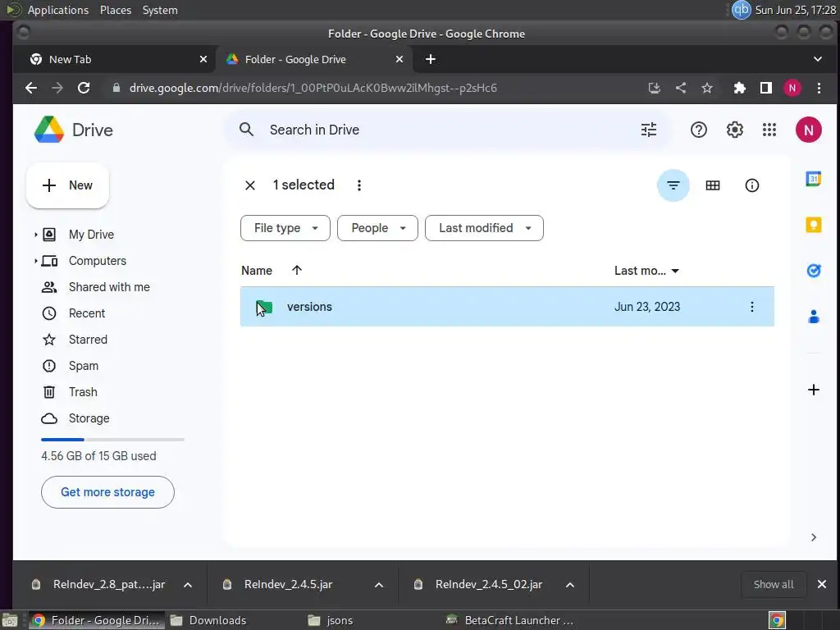Close the Folder - Google Drive tab
The image size is (840, 630).
[399, 59]
